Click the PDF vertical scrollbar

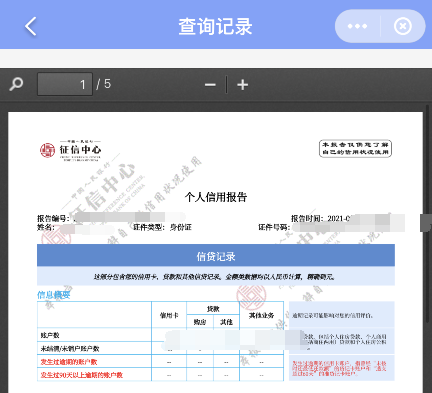[427, 213]
